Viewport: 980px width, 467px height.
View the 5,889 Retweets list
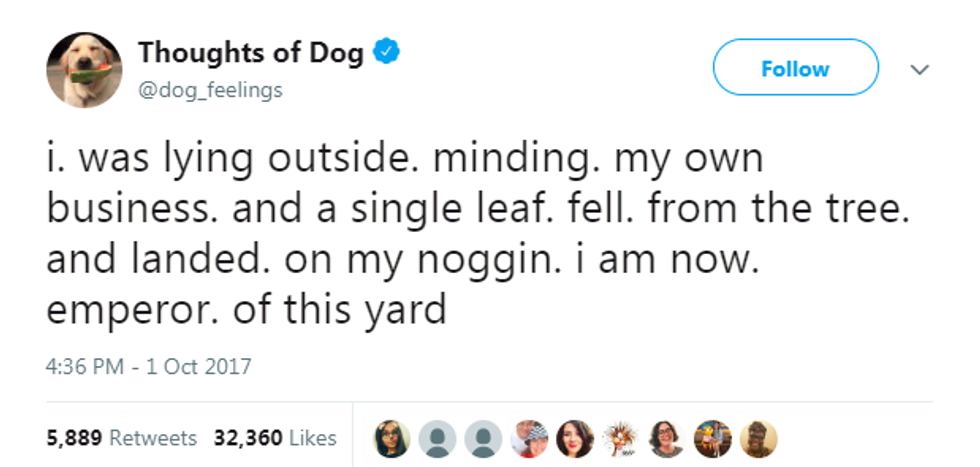tap(121, 438)
